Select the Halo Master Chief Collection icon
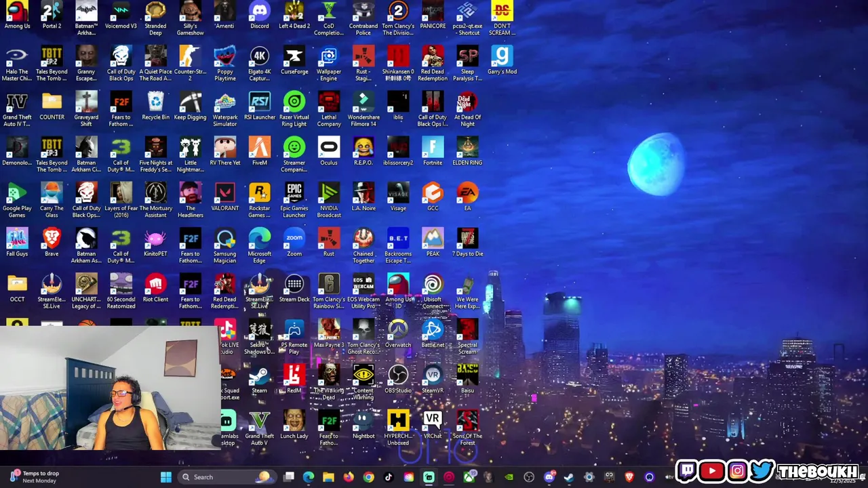 coord(17,63)
